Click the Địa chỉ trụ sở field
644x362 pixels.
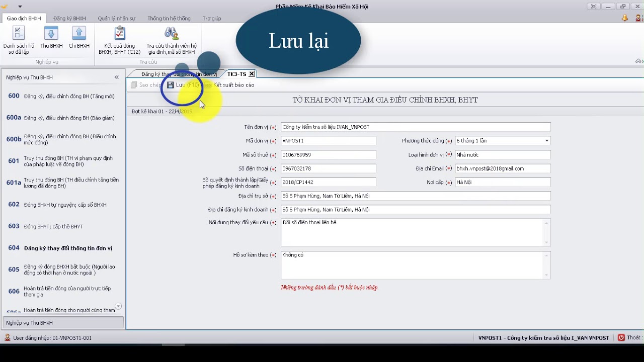click(416, 196)
